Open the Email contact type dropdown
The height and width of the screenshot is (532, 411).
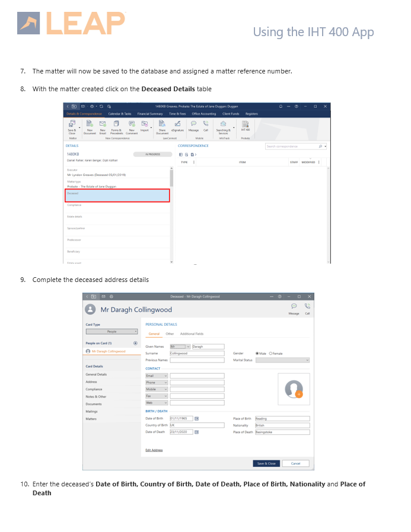point(157,376)
